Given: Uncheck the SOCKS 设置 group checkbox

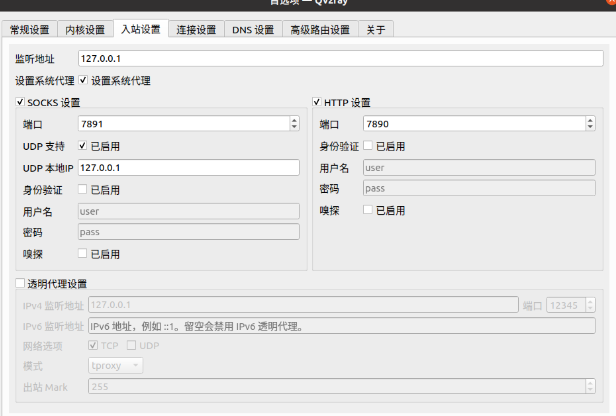Looking at the screenshot, I should pyautogui.click(x=21, y=102).
